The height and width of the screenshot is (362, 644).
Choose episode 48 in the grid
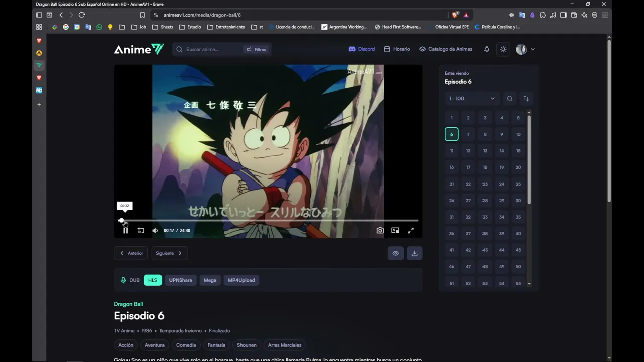[x=485, y=267]
